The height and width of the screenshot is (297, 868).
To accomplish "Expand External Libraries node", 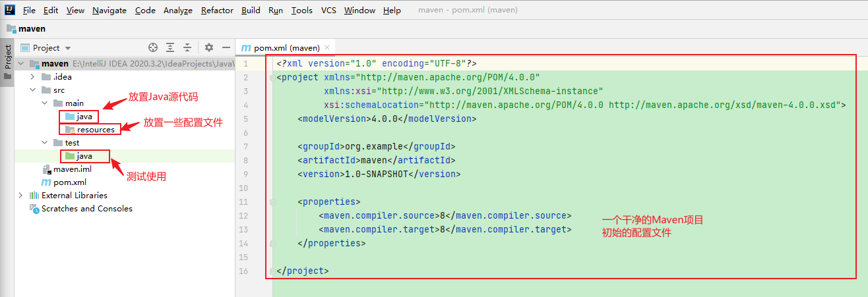I will point(21,196).
